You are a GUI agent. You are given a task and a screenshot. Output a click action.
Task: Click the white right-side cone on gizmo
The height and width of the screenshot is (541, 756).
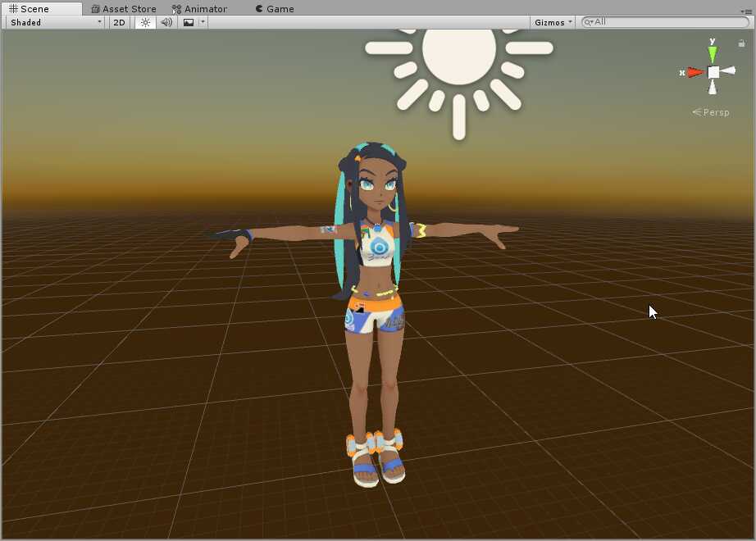pos(729,71)
